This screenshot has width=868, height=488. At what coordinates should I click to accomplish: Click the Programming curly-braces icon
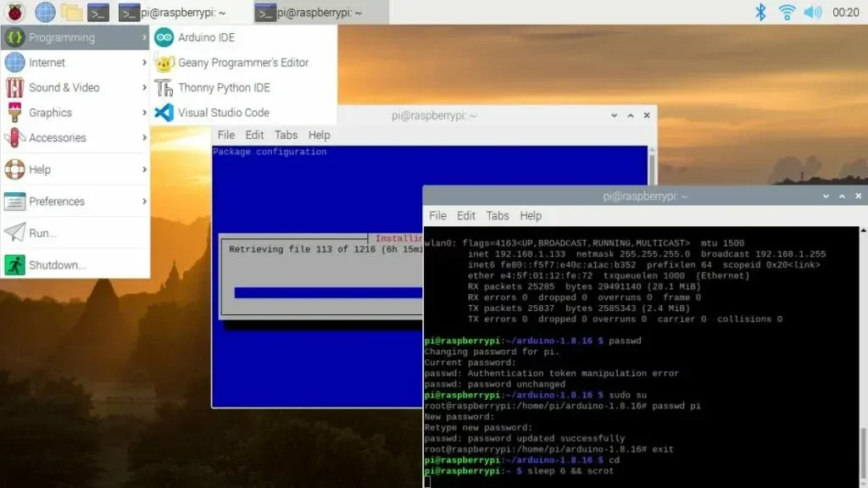(15, 37)
